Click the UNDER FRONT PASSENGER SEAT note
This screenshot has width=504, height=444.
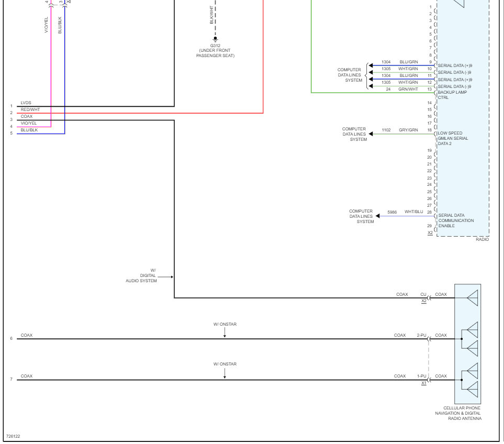tap(215, 53)
